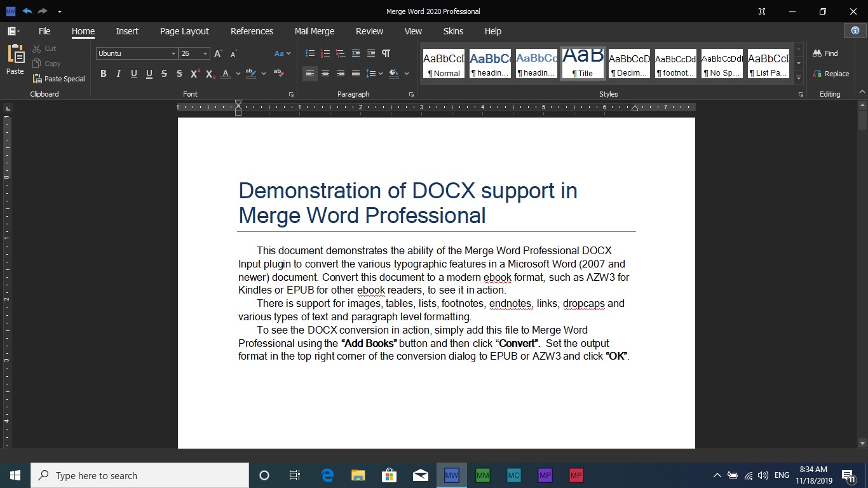Open the File menu
Viewport: 868px width, 488px height.
(x=44, y=31)
